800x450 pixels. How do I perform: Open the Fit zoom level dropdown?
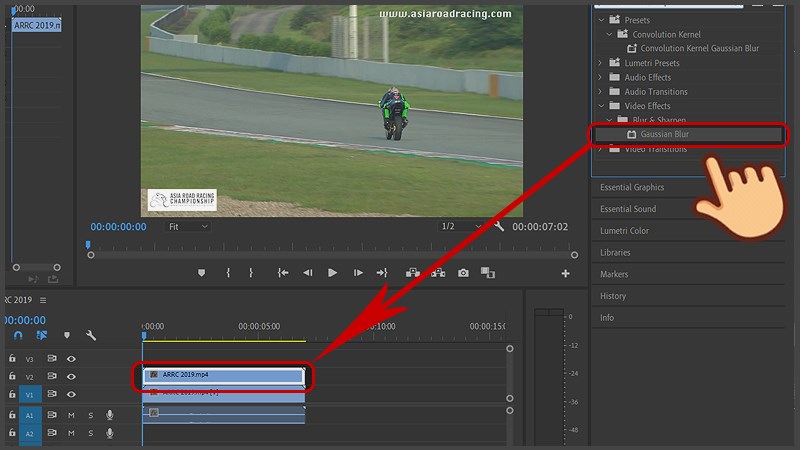pos(188,227)
